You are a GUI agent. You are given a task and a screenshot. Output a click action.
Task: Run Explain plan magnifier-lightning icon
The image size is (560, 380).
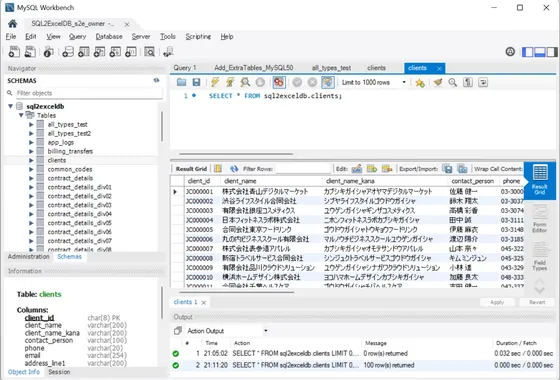coord(245,82)
